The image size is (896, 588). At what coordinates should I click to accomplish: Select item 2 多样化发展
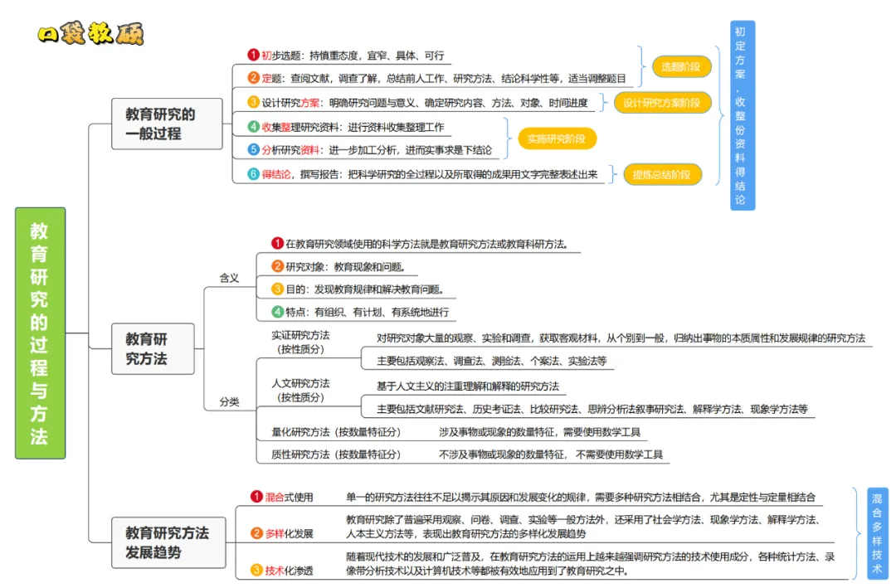(x=282, y=534)
